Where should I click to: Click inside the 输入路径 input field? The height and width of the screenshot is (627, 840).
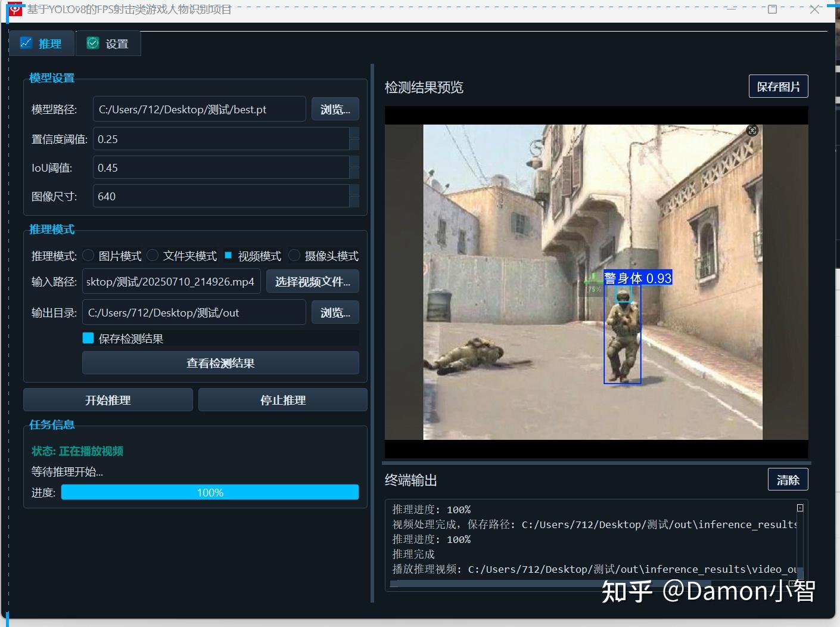click(x=171, y=281)
